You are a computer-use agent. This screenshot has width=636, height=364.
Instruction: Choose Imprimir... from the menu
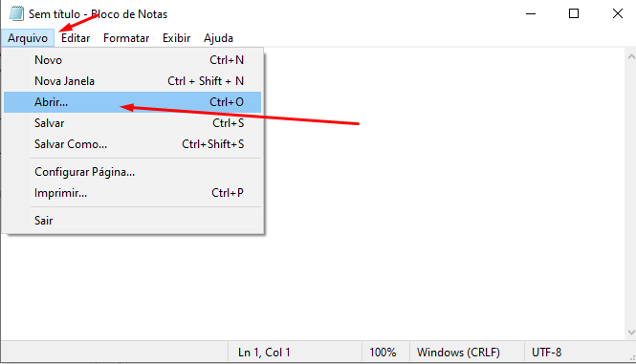[132, 193]
